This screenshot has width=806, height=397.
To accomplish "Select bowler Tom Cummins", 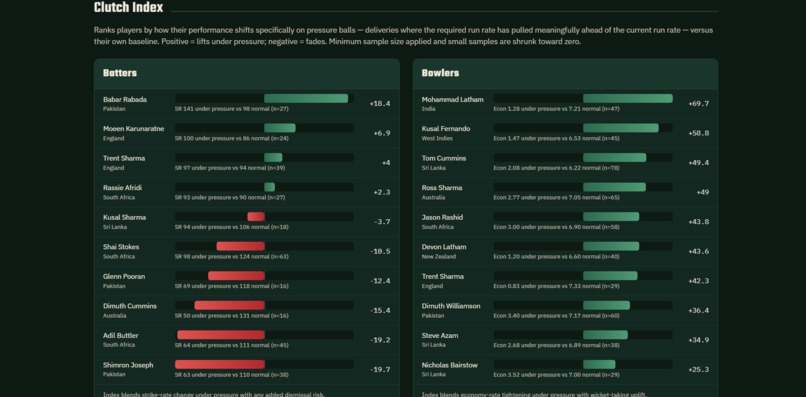I will [x=444, y=158].
